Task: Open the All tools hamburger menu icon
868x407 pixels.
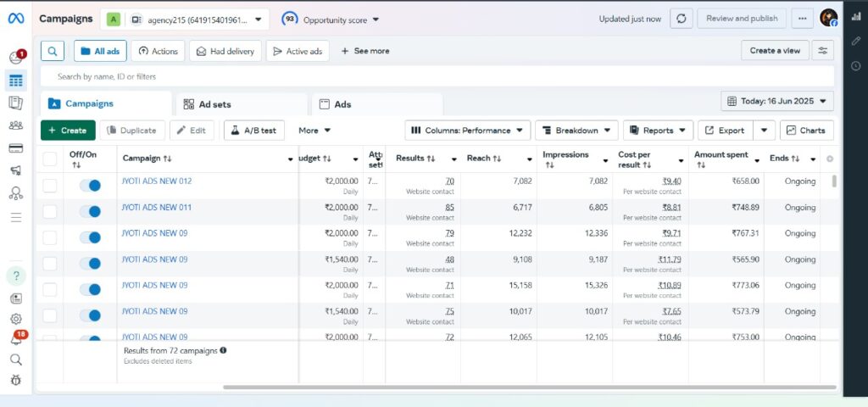Action: point(16,217)
